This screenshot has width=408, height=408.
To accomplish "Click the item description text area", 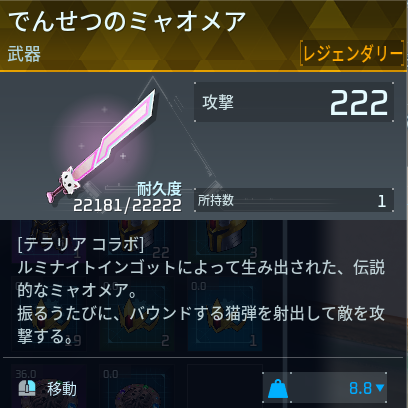I will click(201, 290).
